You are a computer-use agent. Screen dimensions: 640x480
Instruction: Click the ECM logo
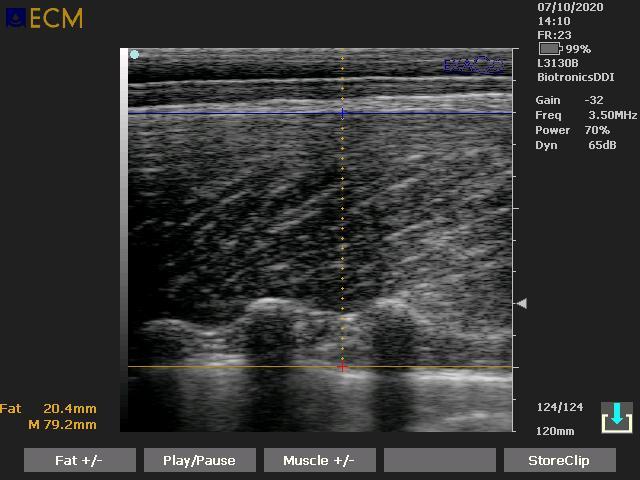pyautogui.click(x=45, y=18)
